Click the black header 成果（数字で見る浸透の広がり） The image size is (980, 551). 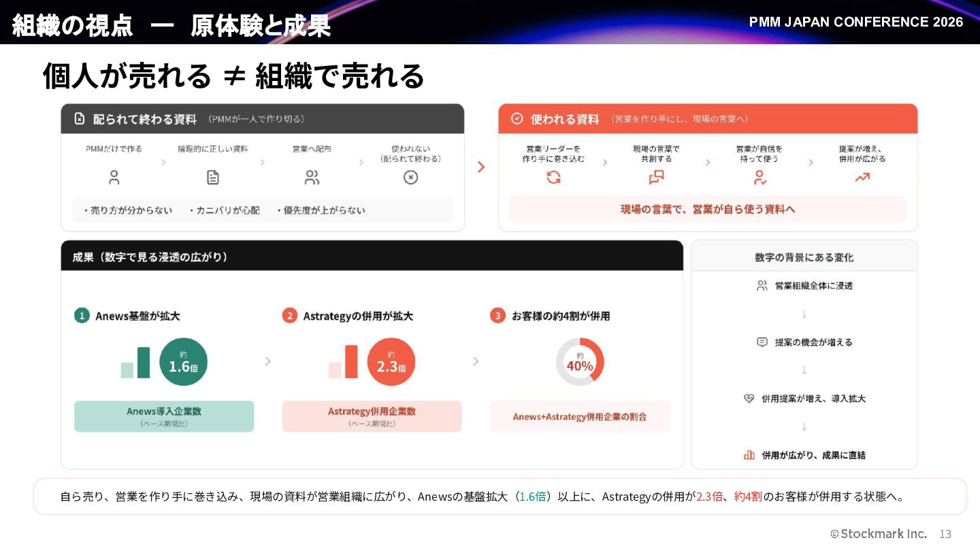click(372, 256)
